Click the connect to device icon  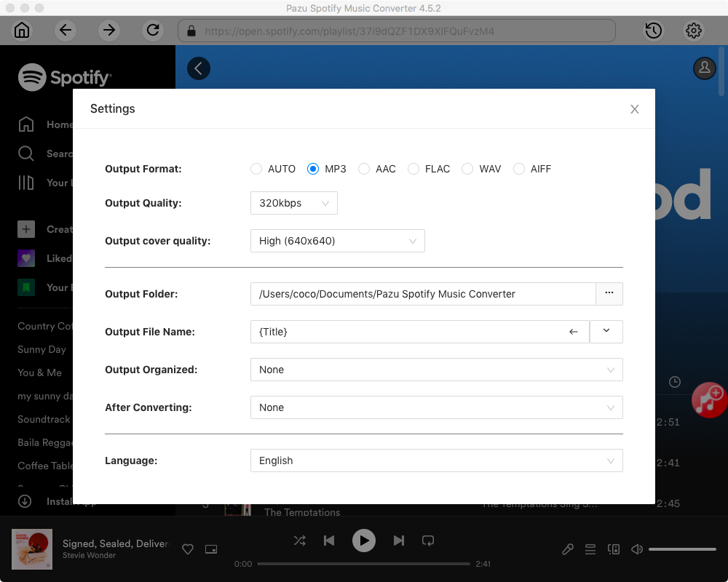[x=614, y=549]
